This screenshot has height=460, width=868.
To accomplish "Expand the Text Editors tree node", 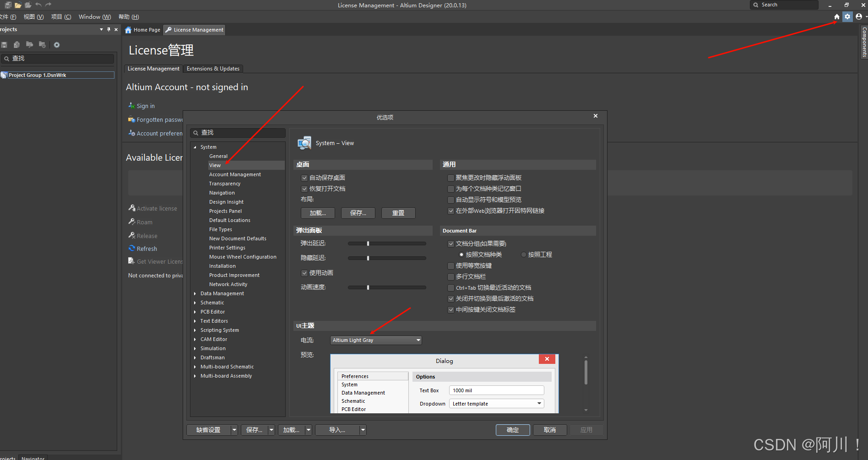I will (195, 321).
